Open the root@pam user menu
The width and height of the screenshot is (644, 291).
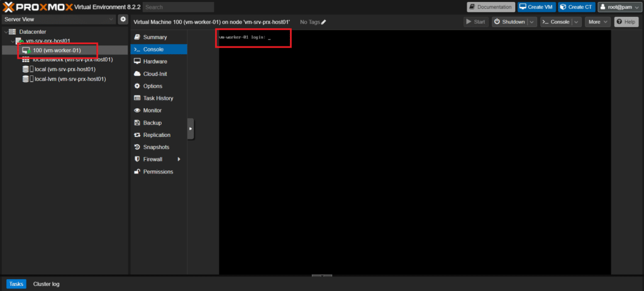[619, 7]
